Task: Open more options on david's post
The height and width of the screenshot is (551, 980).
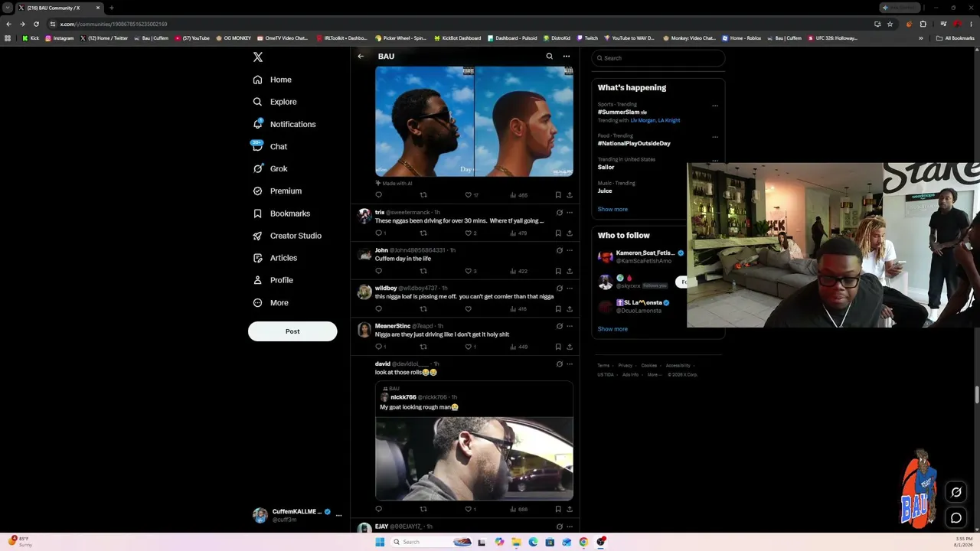Action: 570,364
